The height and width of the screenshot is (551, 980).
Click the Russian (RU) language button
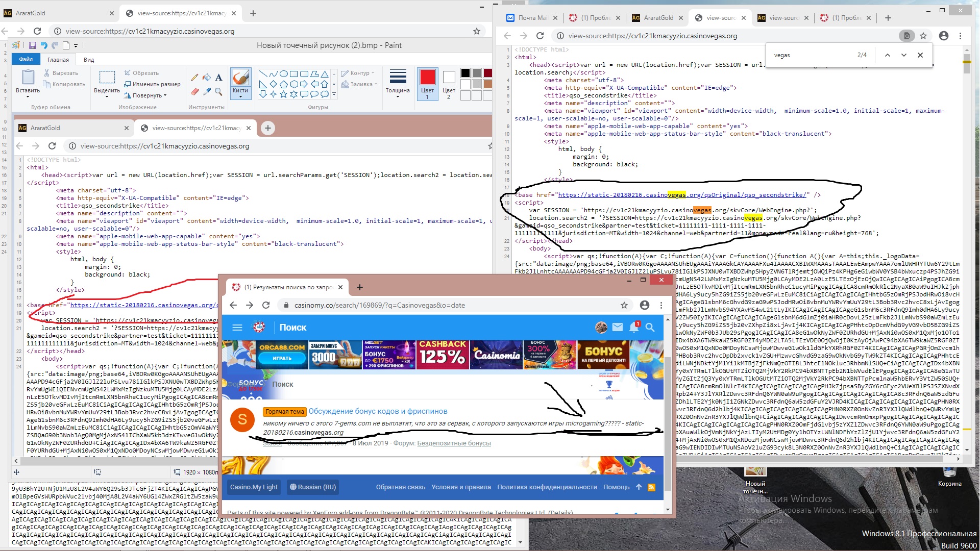pyautogui.click(x=313, y=487)
